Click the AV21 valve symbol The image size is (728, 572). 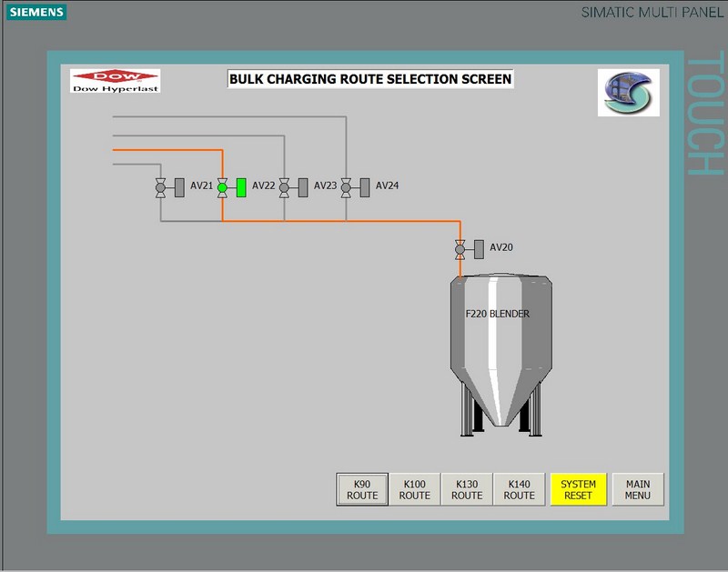(161, 188)
